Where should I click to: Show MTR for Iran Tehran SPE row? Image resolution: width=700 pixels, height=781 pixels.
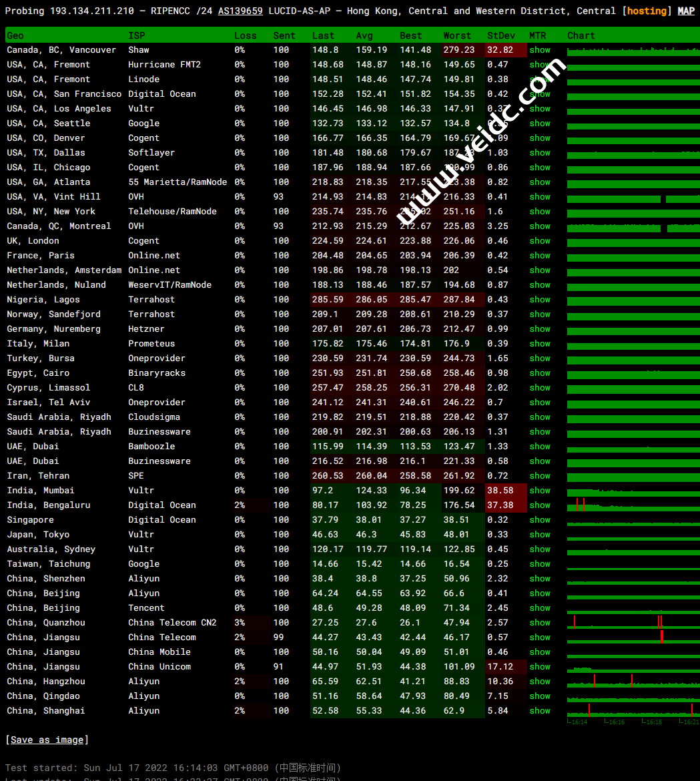[x=540, y=476]
